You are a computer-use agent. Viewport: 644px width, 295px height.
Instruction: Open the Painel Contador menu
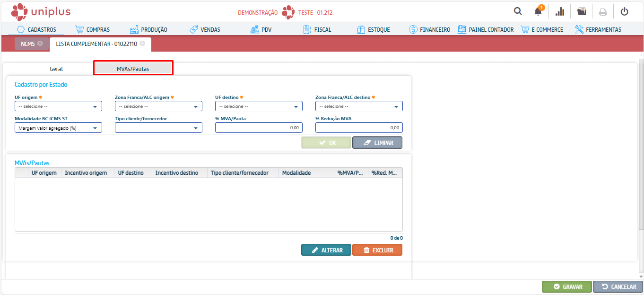click(486, 29)
